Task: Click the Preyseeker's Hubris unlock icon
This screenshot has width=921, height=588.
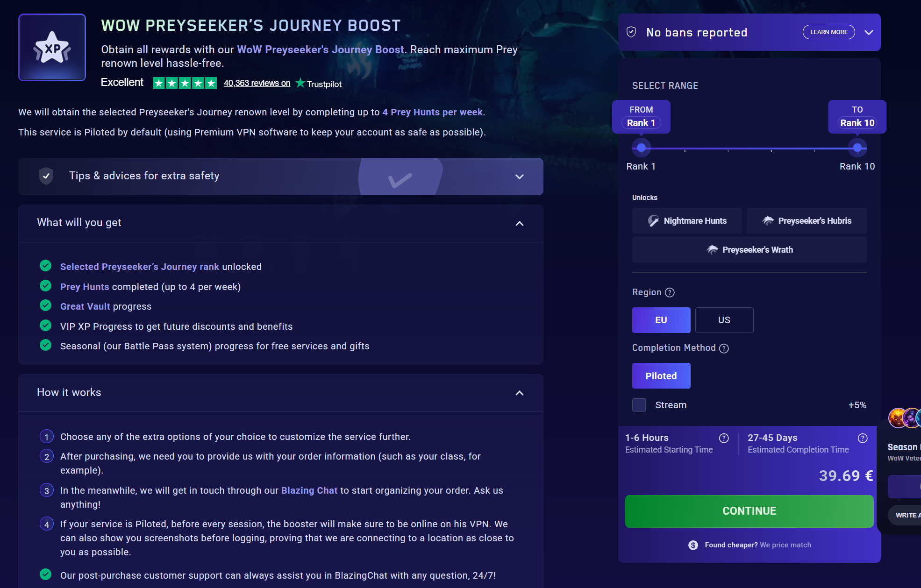Action: 768,221
